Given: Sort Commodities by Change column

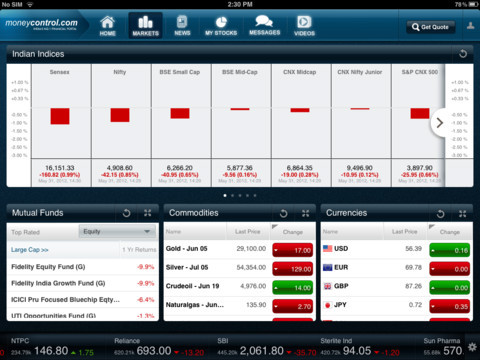Looking at the screenshot, I should [293, 232].
